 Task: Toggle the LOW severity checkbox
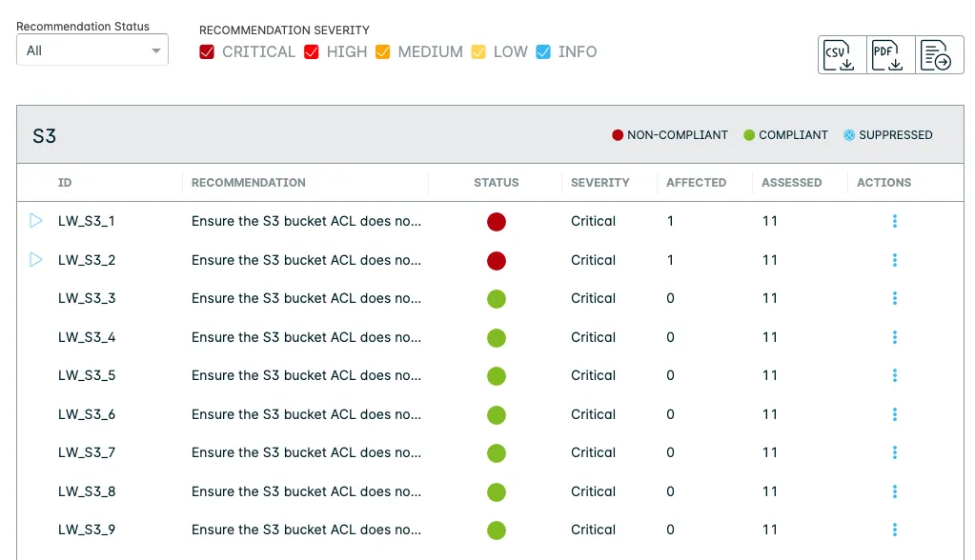(x=478, y=51)
